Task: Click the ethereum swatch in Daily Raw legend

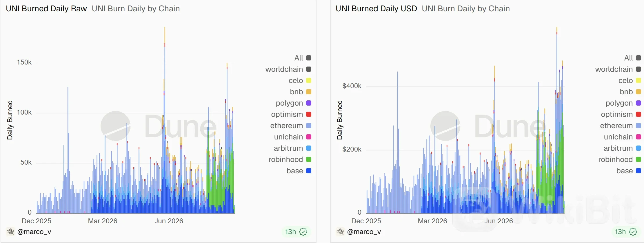Action: (x=309, y=126)
